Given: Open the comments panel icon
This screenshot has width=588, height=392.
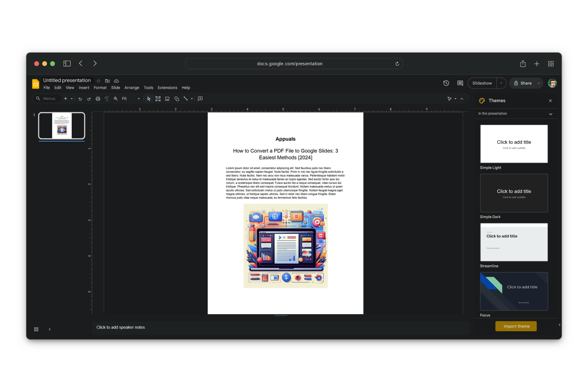Looking at the screenshot, I should (460, 83).
